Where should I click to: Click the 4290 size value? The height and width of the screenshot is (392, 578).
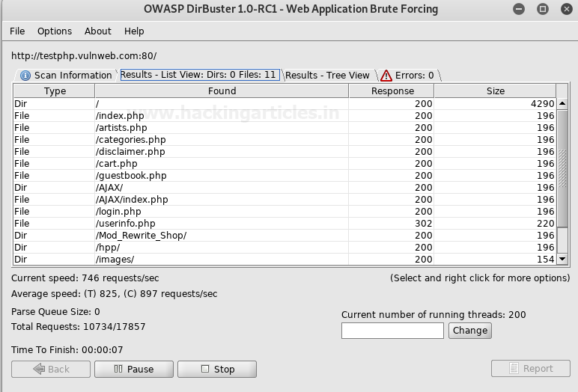[542, 104]
